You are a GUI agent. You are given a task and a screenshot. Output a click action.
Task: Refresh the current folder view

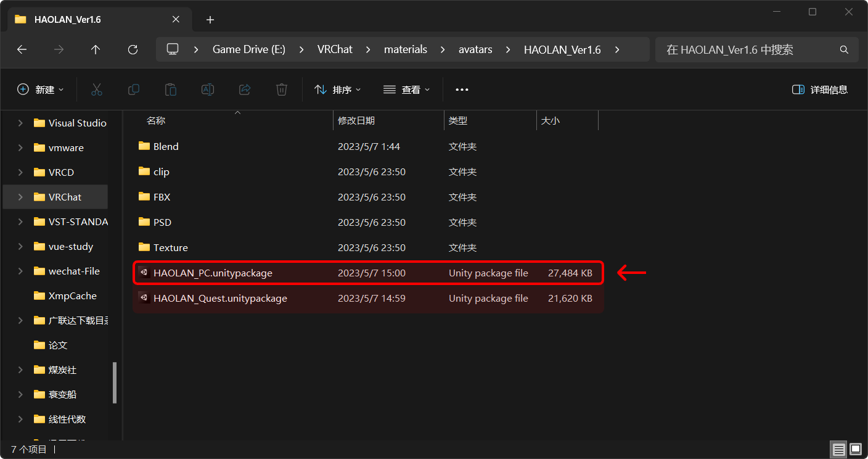coord(133,49)
